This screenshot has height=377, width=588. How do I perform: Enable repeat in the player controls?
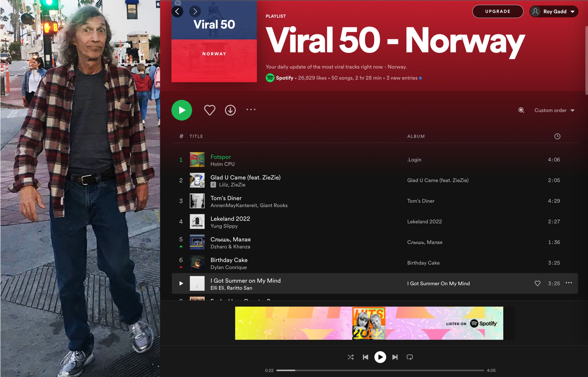[410, 357]
